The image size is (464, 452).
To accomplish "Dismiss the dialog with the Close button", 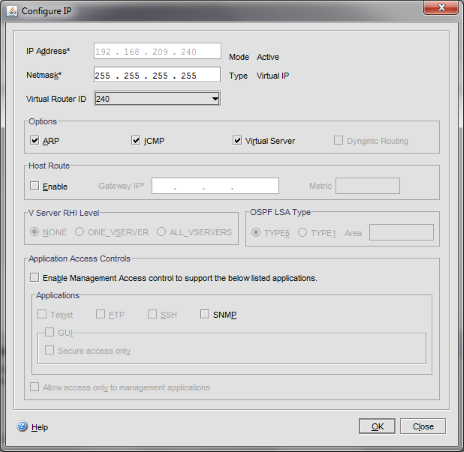I will (x=423, y=426).
